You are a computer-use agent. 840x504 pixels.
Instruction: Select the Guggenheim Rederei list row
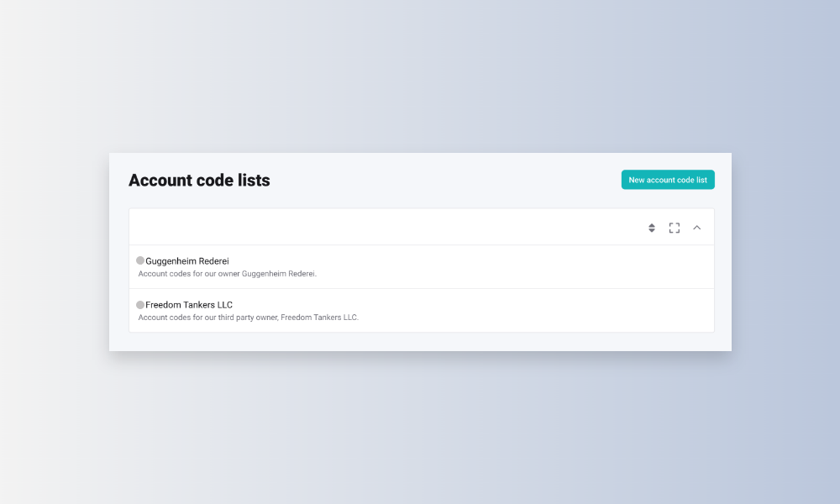pos(504,267)
